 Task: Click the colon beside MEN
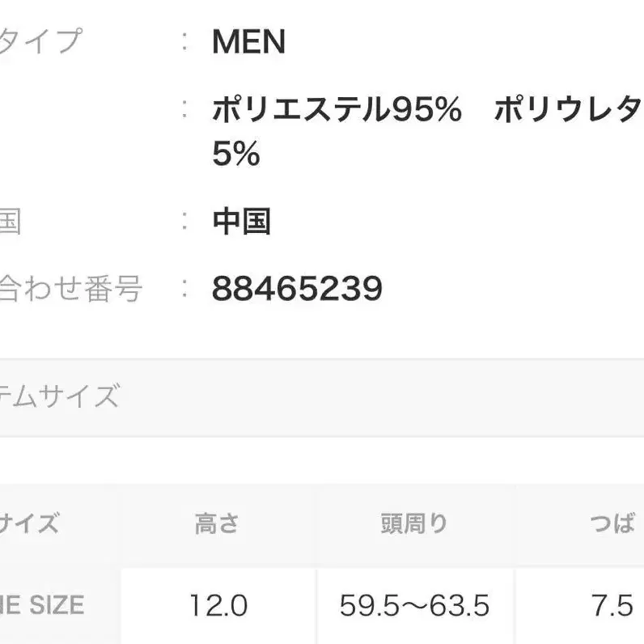coord(184,42)
